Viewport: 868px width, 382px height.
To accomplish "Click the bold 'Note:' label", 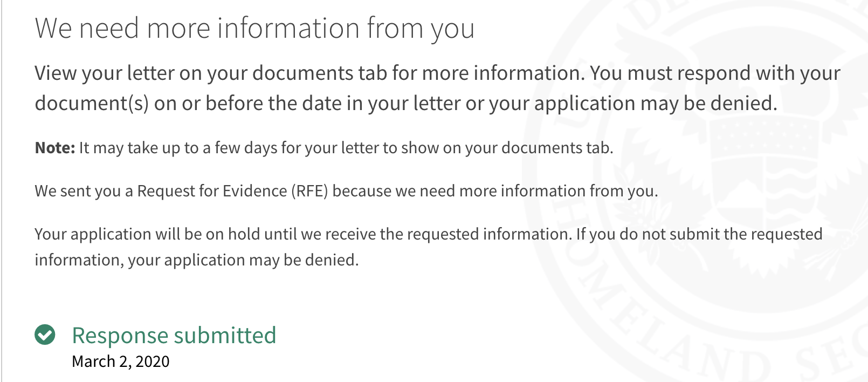I will coord(55,148).
